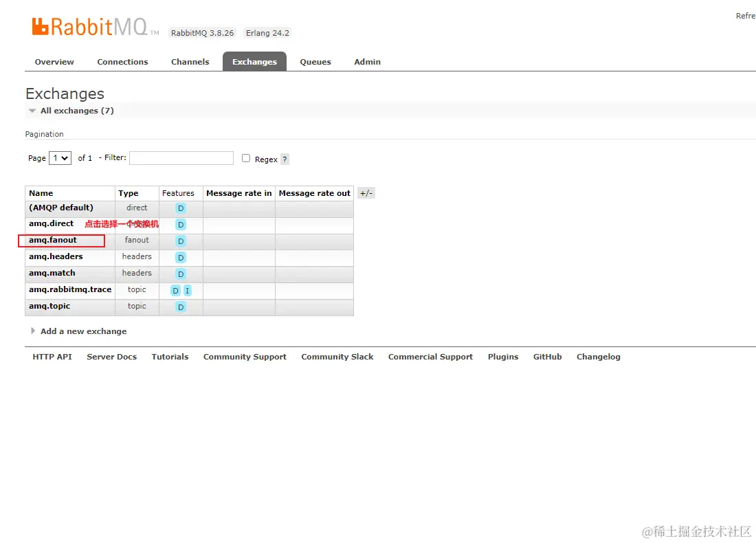Open the Community Support link
Viewport: 756px width, 543px height.
[x=245, y=357]
